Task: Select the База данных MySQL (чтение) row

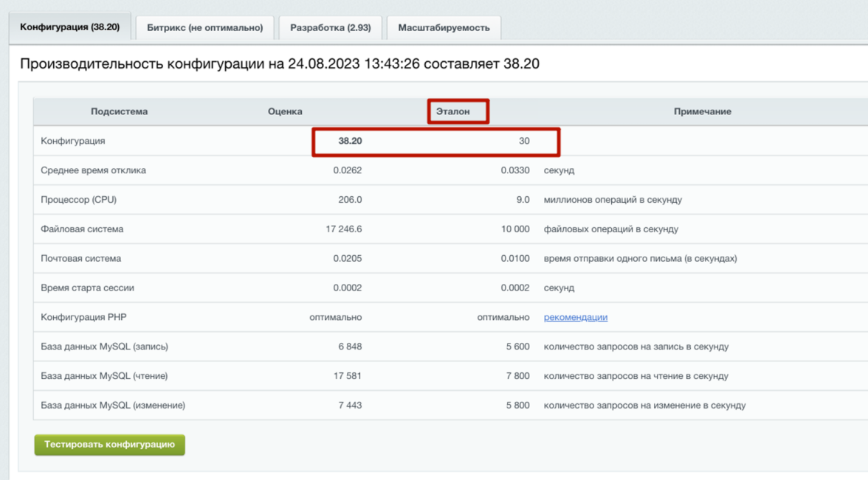Action: click(x=104, y=376)
